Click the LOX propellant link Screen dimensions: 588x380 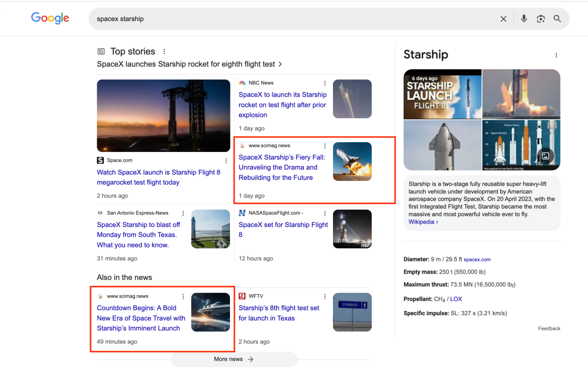click(x=456, y=299)
